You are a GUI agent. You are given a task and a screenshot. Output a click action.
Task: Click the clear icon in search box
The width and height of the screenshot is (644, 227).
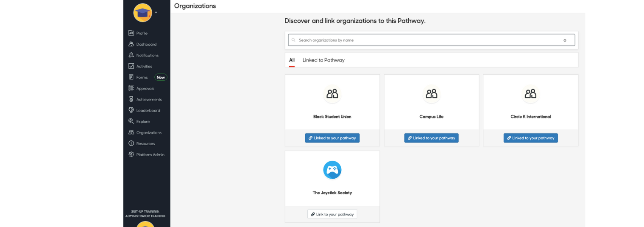pyautogui.click(x=565, y=40)
